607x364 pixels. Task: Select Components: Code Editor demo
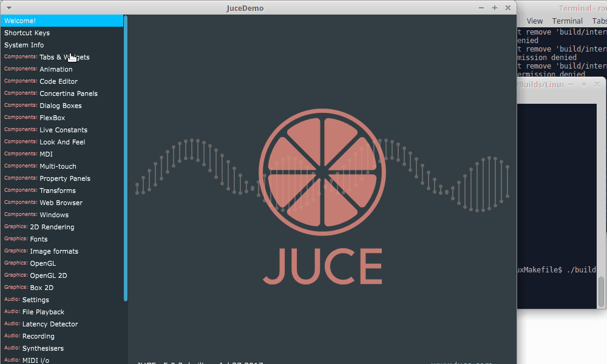62,81
